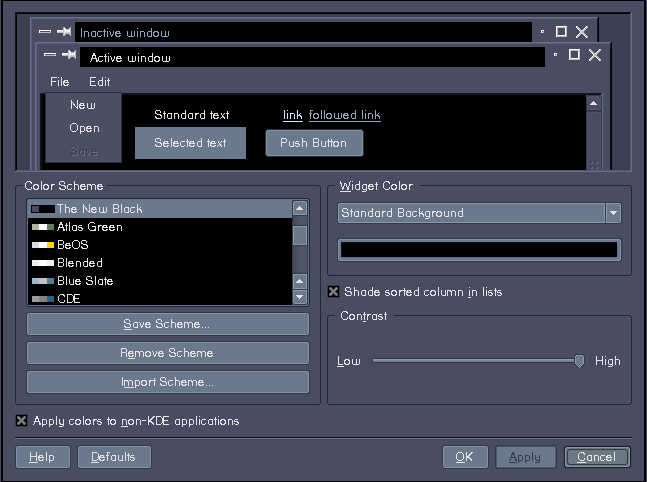Click the Save Scheme... button
The width and height of the screenshot is (647, 482).
pyautogui.click(x=168, y=324)
